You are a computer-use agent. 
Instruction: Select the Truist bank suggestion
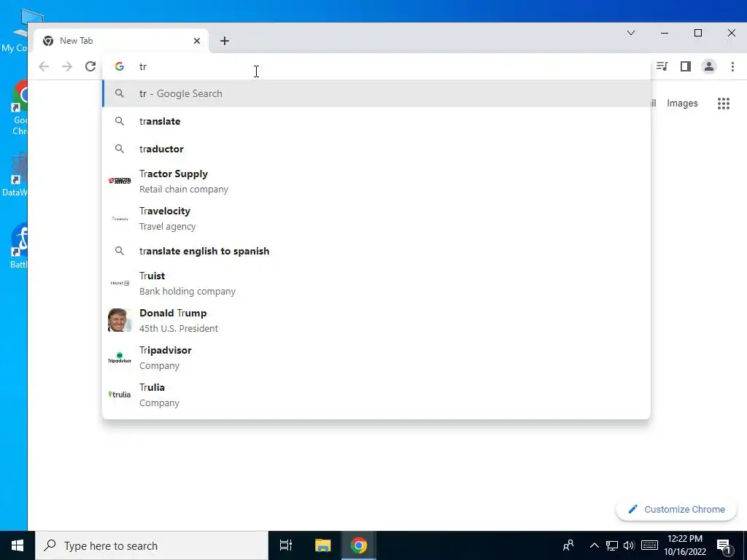[x=376, y=284]
